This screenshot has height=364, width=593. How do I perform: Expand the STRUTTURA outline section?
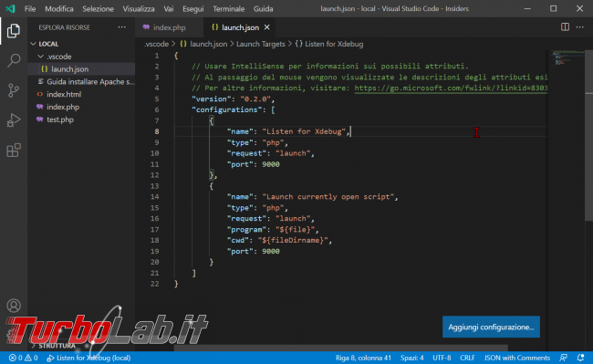click(x=34, y=346)
